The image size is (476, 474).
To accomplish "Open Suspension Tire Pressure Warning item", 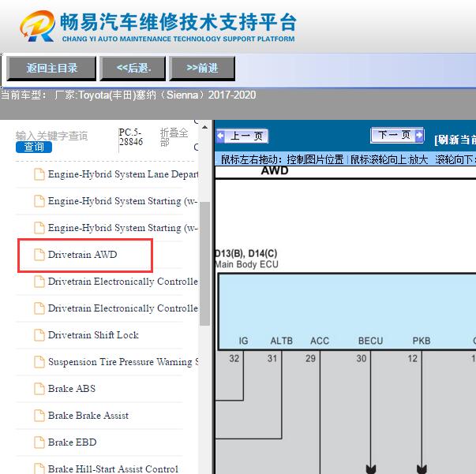I will (122, 362).
